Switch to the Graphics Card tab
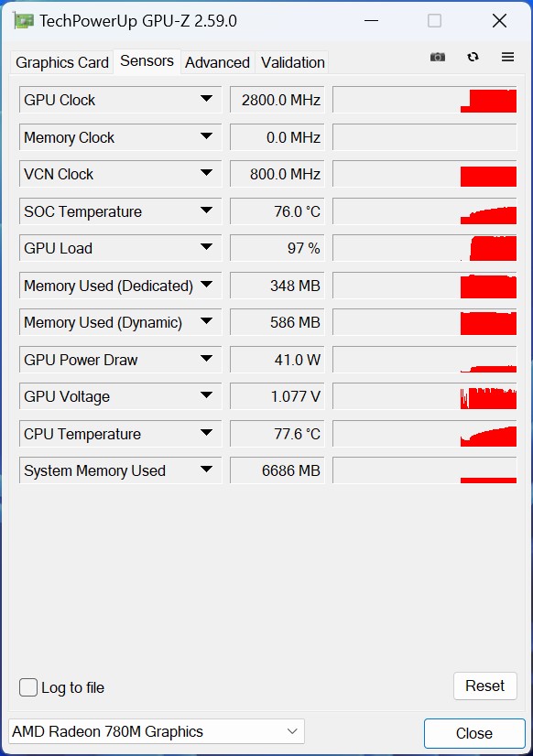533x756 pixels. pyautogui.click(x=61, y=62)
